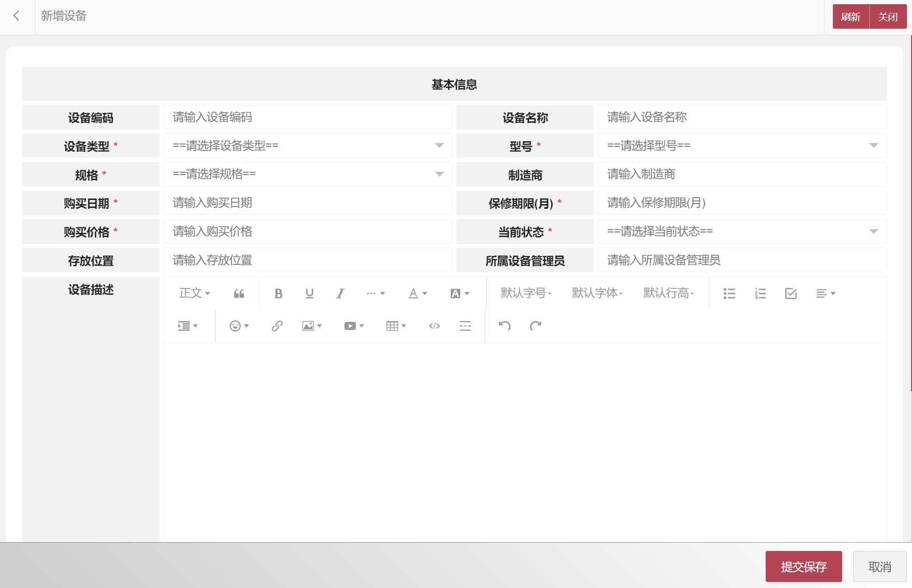Open the 默认字号 font size menu
The height and width of the screenshot is (588, 912).
526,294
